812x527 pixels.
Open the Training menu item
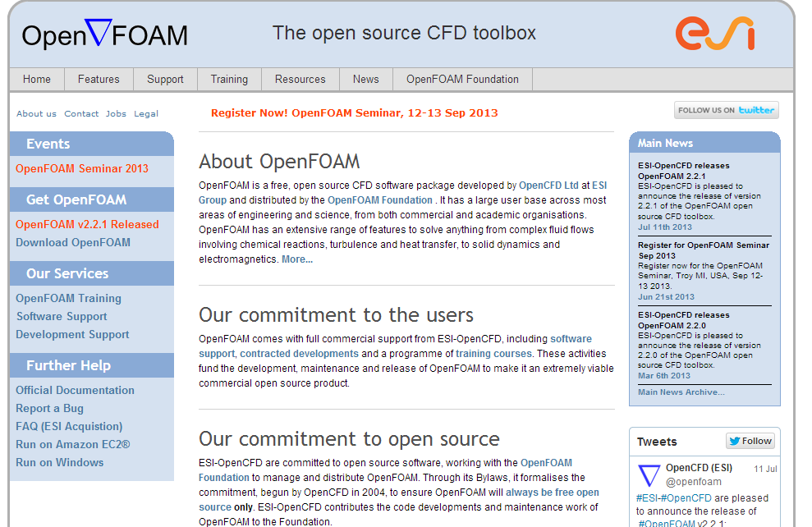[229, 79]
